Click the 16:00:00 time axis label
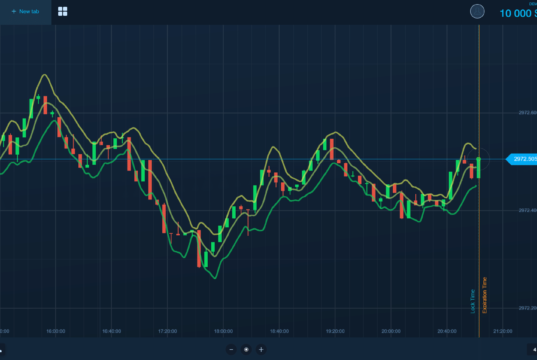 56,331
